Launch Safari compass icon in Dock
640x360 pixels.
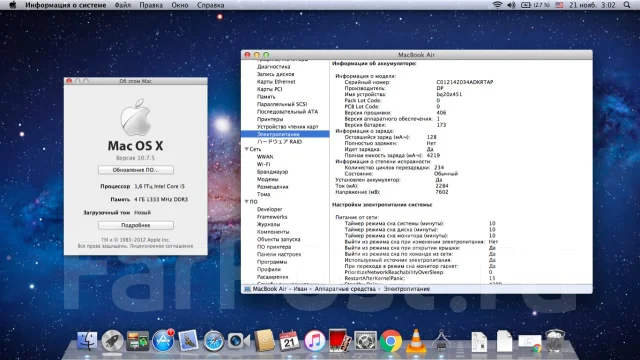pos(213,341)
